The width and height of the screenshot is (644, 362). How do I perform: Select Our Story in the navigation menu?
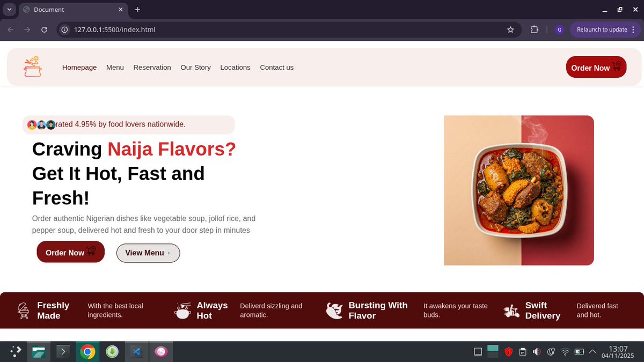[x=195, y=67]
